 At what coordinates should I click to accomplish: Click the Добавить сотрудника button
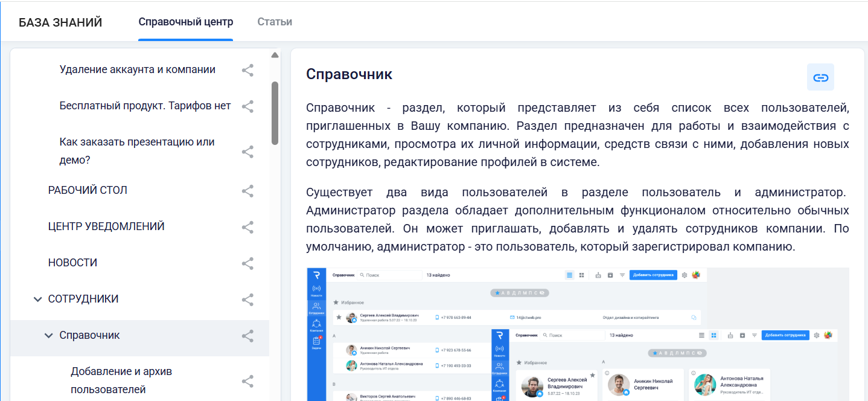pyautogui.click(x=654, y=275)
